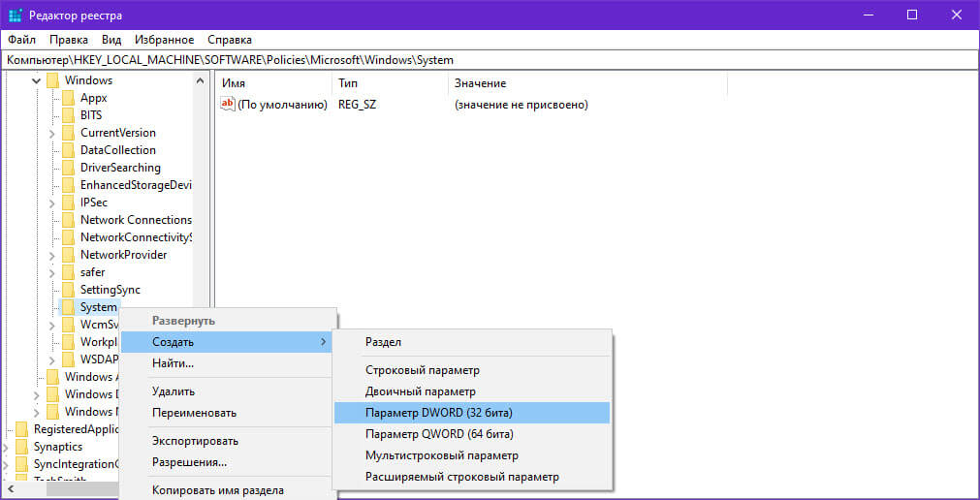
Task: Click the REG_SZ type cell
Action: pos(357,105)
